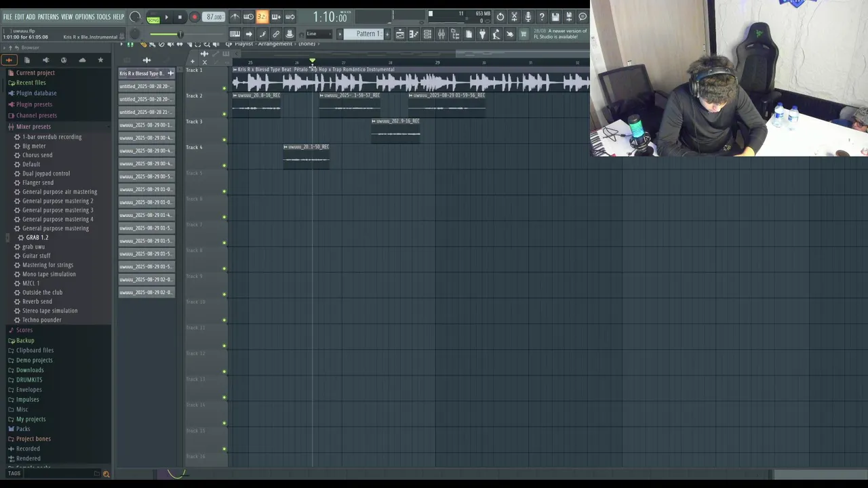Toggle the metronome icon

coord(235,17)
